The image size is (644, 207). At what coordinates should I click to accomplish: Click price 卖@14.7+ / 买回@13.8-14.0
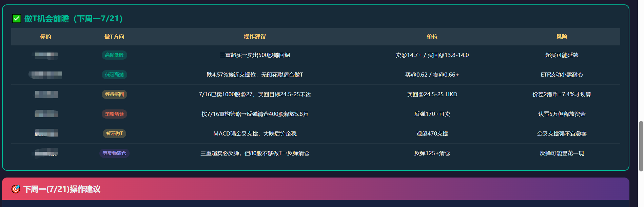coord(432,55)
